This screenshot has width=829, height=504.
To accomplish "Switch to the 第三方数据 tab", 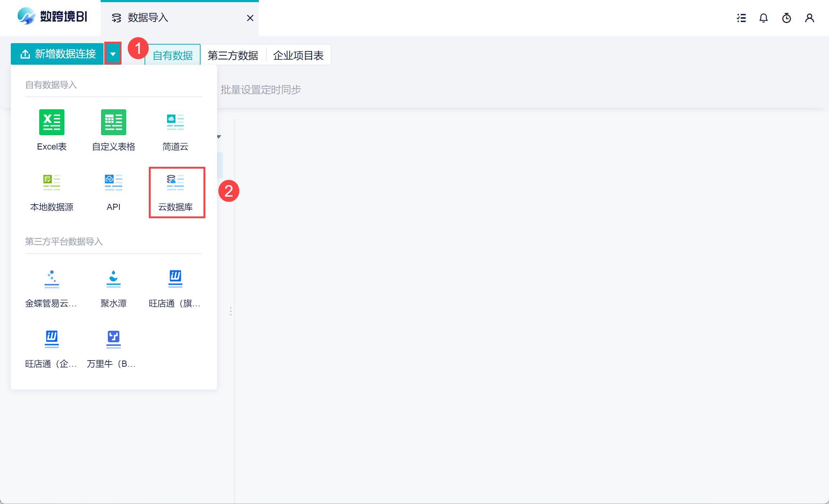I will [233, 55].
